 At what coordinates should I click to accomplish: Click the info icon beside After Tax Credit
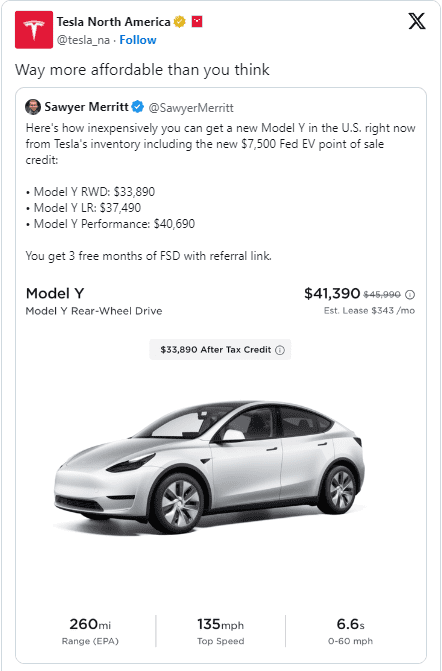tap(280, 350)
